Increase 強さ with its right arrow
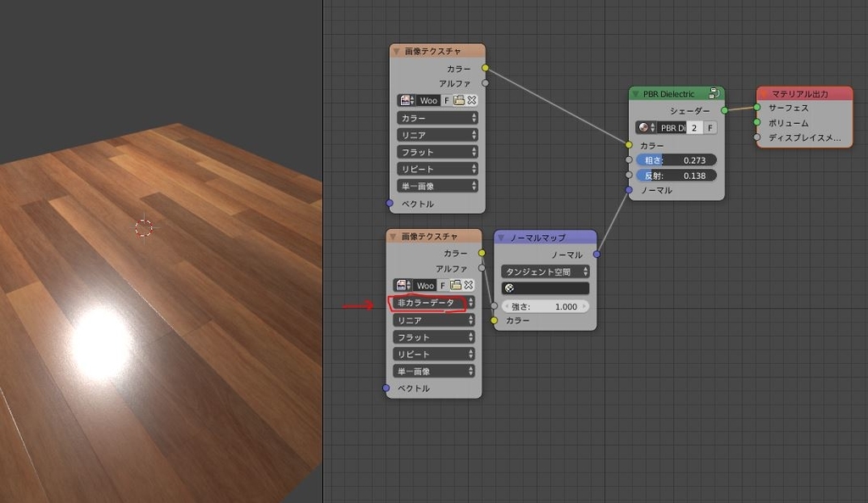This screenshot has width=868, height=503. (x=584, y=306)
